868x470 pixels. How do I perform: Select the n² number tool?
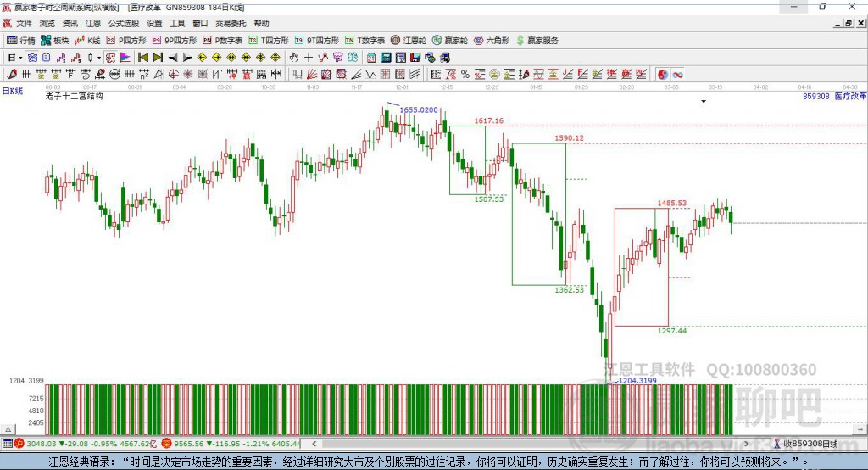click(144, 75)
